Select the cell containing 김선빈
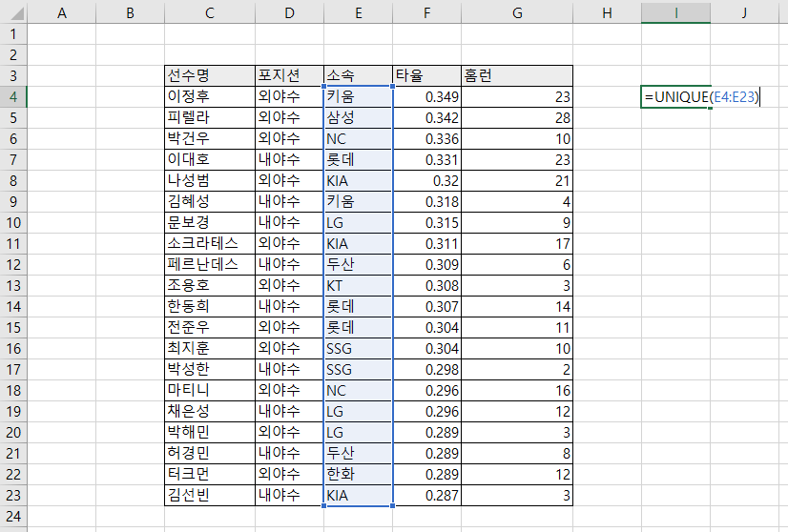788x532 pixels. click(x=210, y=496)
